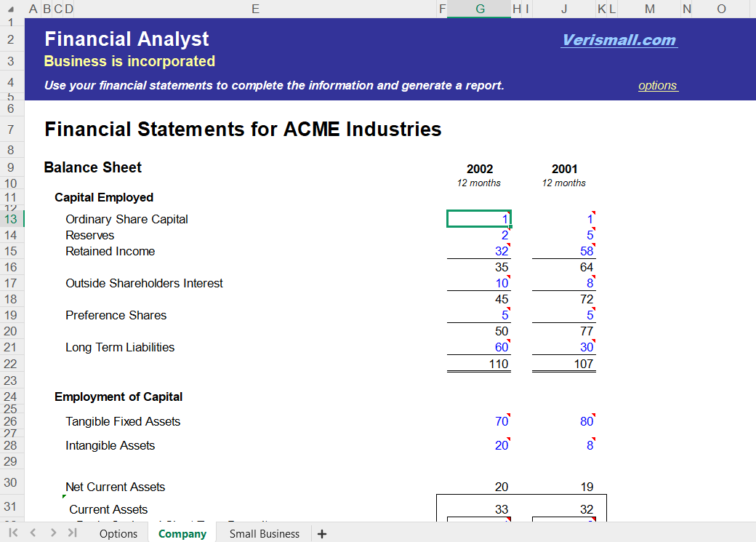
Task: Navigate to the last sheet arrow button
Action: click(72, 533)
